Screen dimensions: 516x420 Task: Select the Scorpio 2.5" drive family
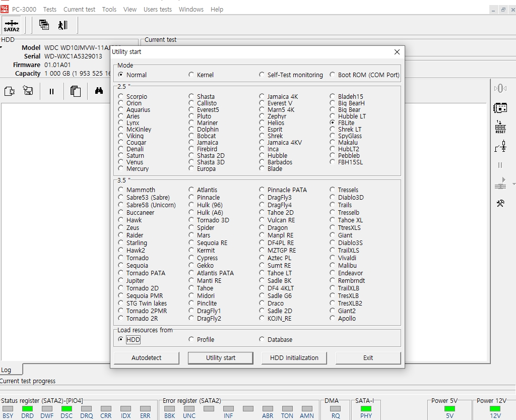click(121, 96)
